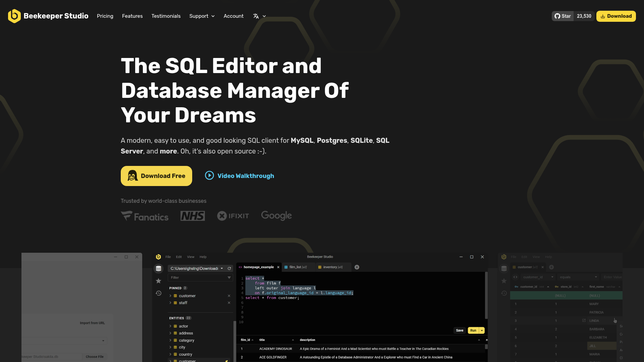Screen dimensions: 644x362
Task: Open the File menu in the app screenshot
Action: (168, 257)
